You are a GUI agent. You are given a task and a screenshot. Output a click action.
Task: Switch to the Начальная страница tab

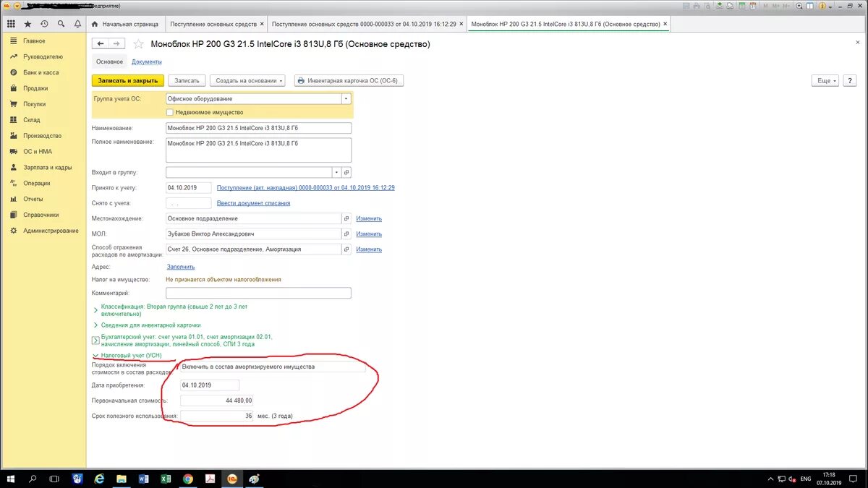coord(124,24)
